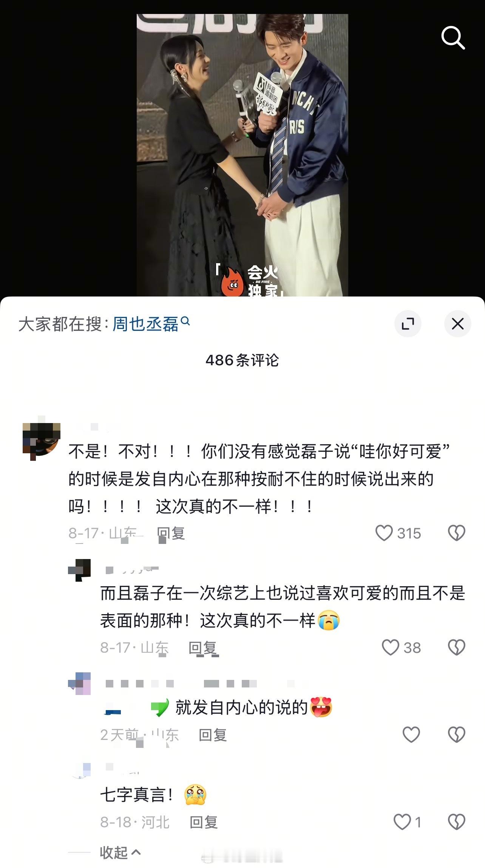
Task: Expand comments panel to full screen
Action: tap(408, 324)
